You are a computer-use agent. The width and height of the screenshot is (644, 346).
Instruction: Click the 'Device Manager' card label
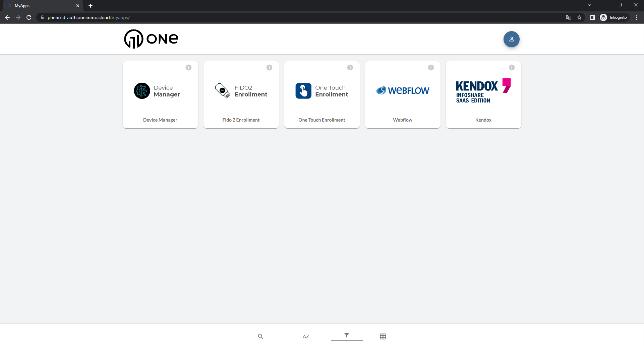pyautogui.click(x=160, y=120)
